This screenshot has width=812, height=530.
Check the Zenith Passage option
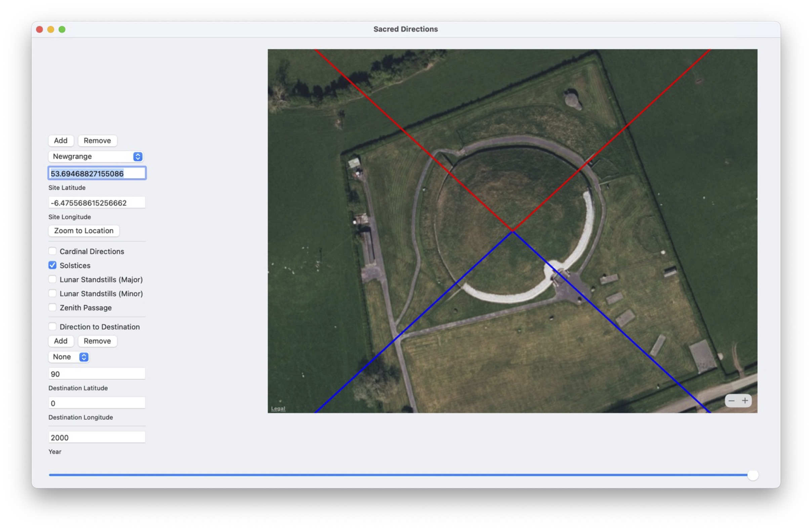click(x=52, y=307)
